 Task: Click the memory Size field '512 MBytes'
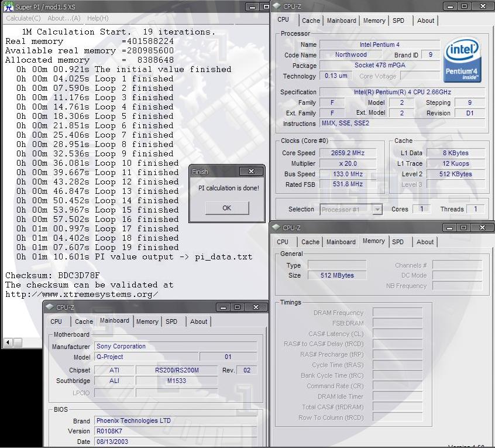point(337,275)
